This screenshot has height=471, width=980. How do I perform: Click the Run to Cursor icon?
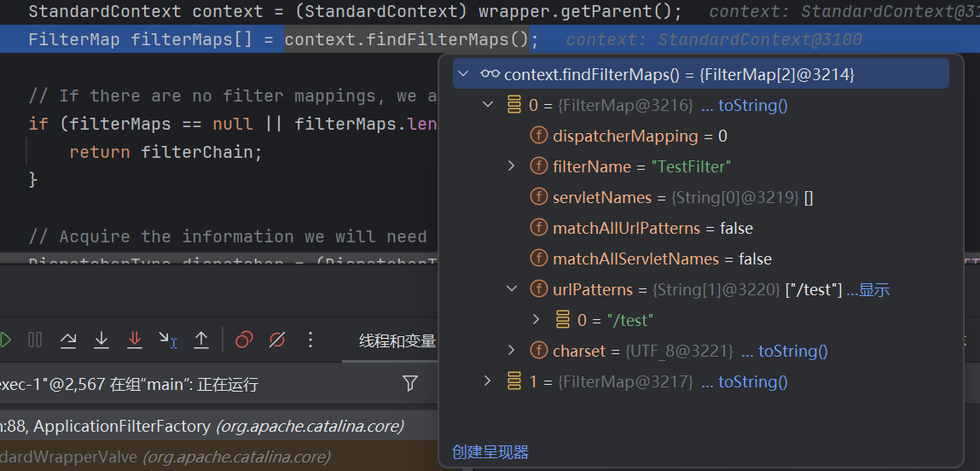click(x=167, y=340)
